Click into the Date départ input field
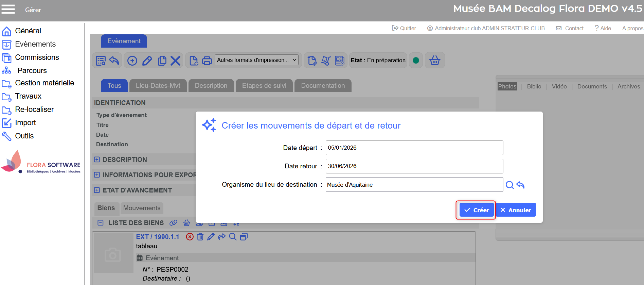 point(414,148)
